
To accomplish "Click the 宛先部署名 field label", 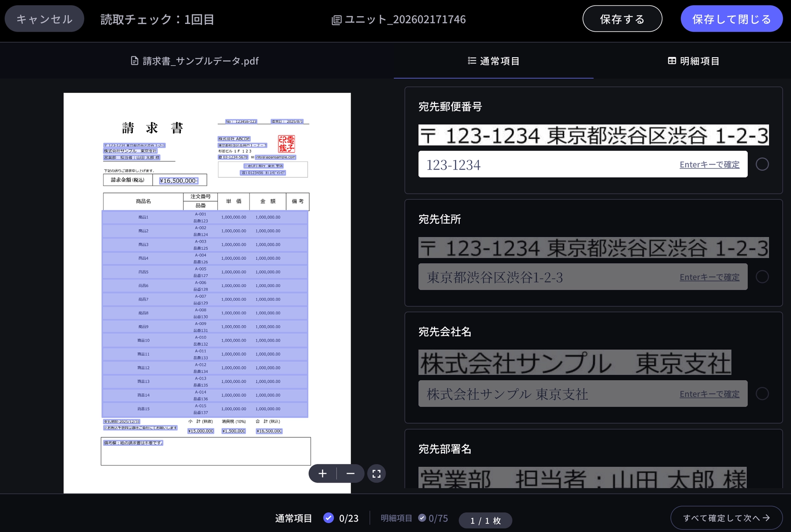I will (445, 449).
